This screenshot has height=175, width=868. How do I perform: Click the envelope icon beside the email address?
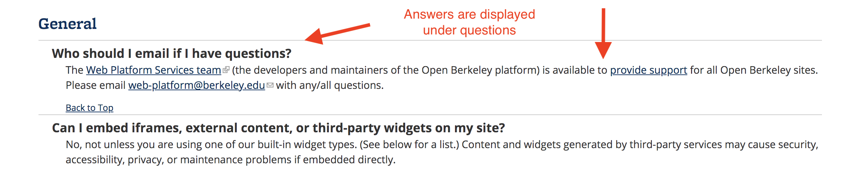click(x=270, y=85)
